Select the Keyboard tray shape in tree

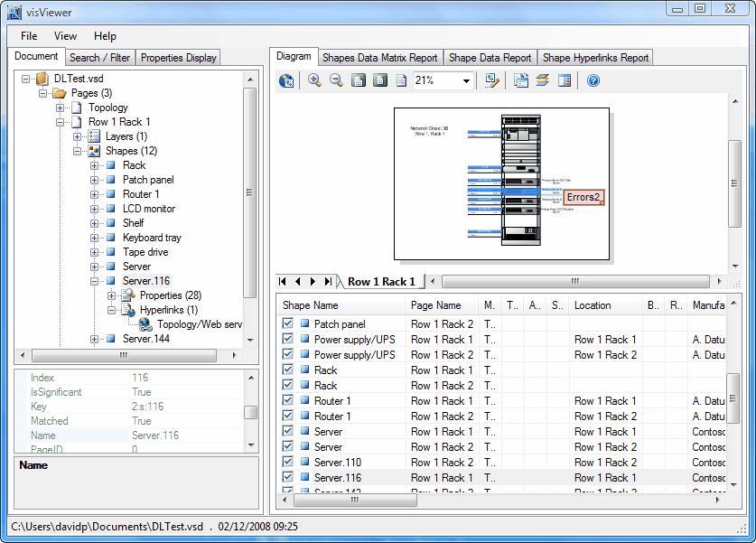(152, 238)
